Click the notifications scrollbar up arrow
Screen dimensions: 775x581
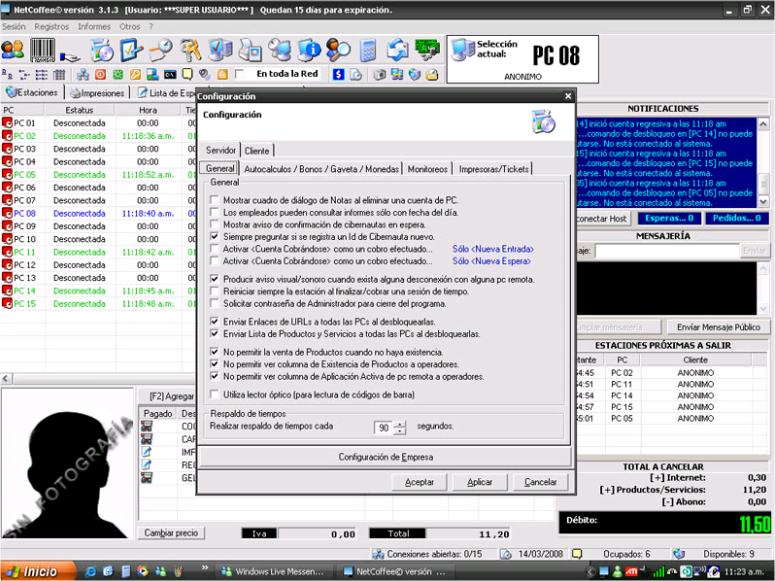[x=763, y=124]
